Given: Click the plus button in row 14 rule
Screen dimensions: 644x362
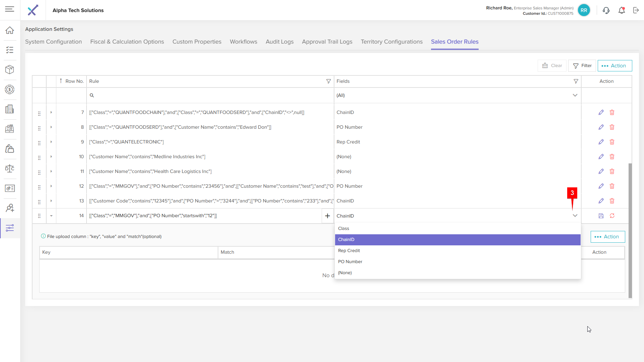Looking at the screenshot, I should click(x=327, y=216).
